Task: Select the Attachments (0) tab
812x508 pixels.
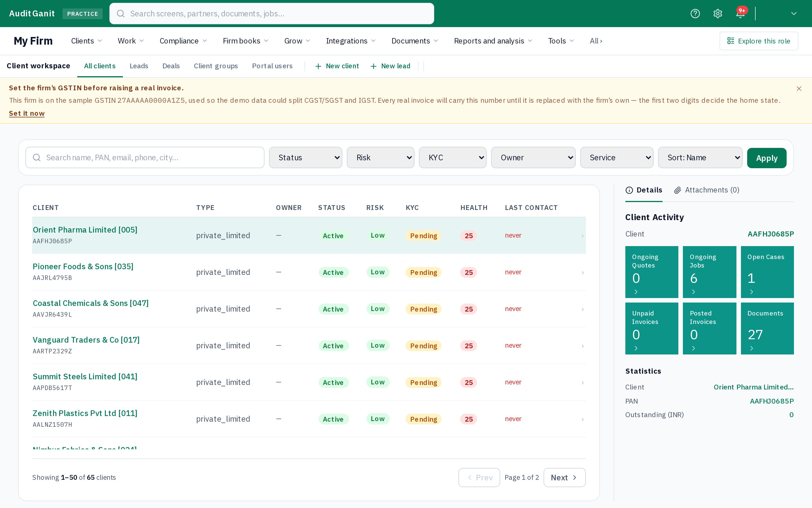Action: [707, 190]
